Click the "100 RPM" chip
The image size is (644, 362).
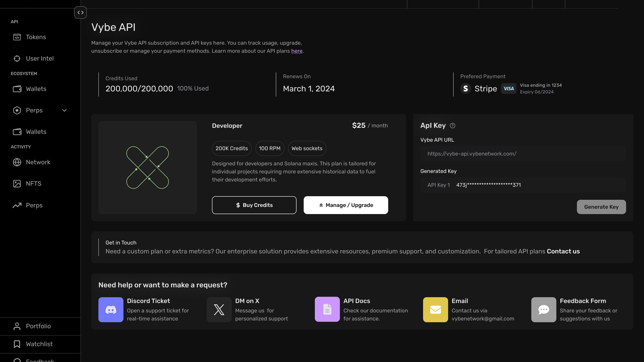pos(270,148)
